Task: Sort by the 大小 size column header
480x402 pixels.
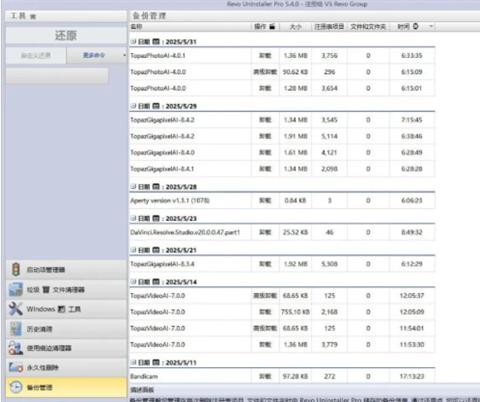Action: pyautogui.click(x=295, y=26)
